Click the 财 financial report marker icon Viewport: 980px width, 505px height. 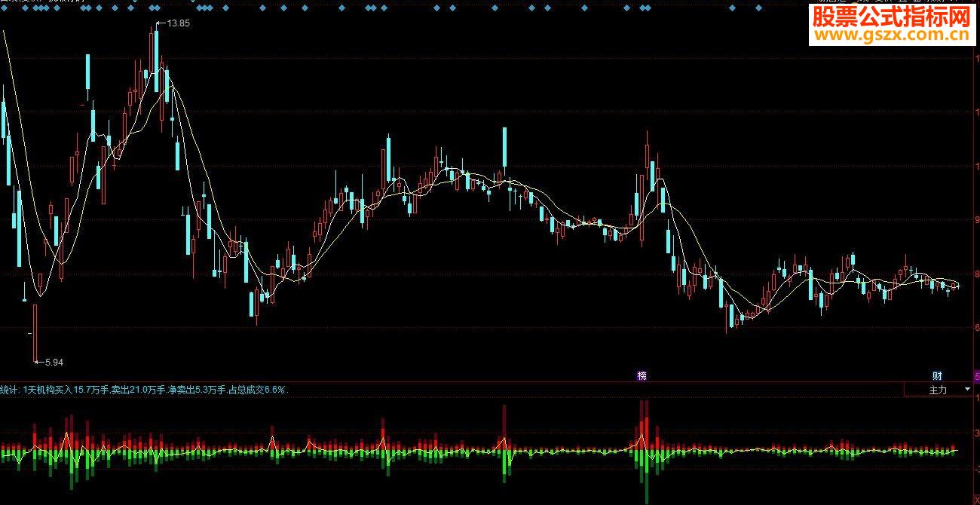pos(937,375)
